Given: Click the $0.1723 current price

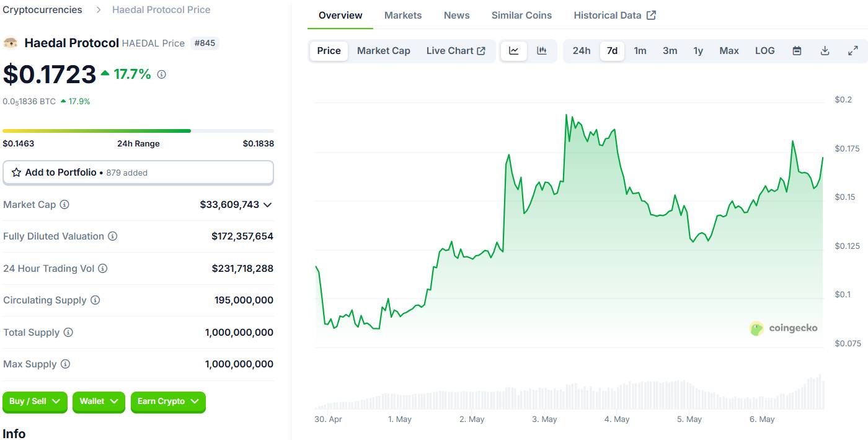Looking at the screenshot, I should point(50,74).
